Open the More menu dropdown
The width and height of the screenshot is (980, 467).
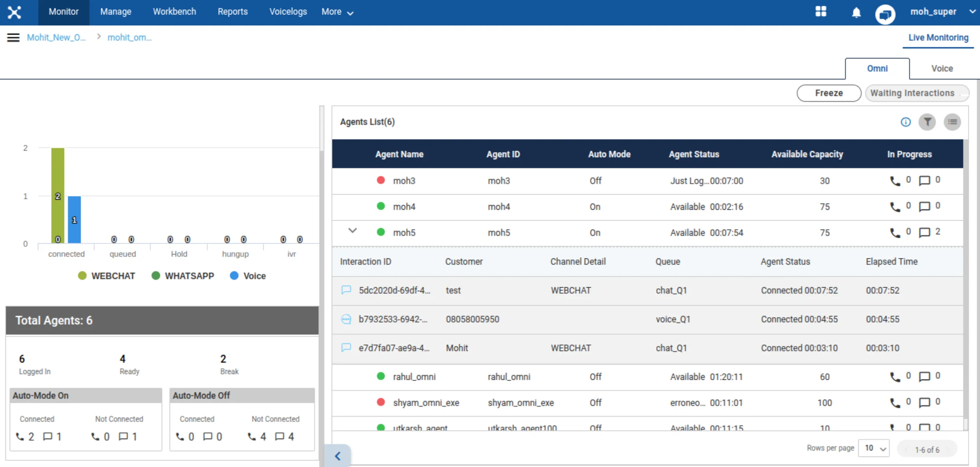pyautogui.click(x=337, y=12)
